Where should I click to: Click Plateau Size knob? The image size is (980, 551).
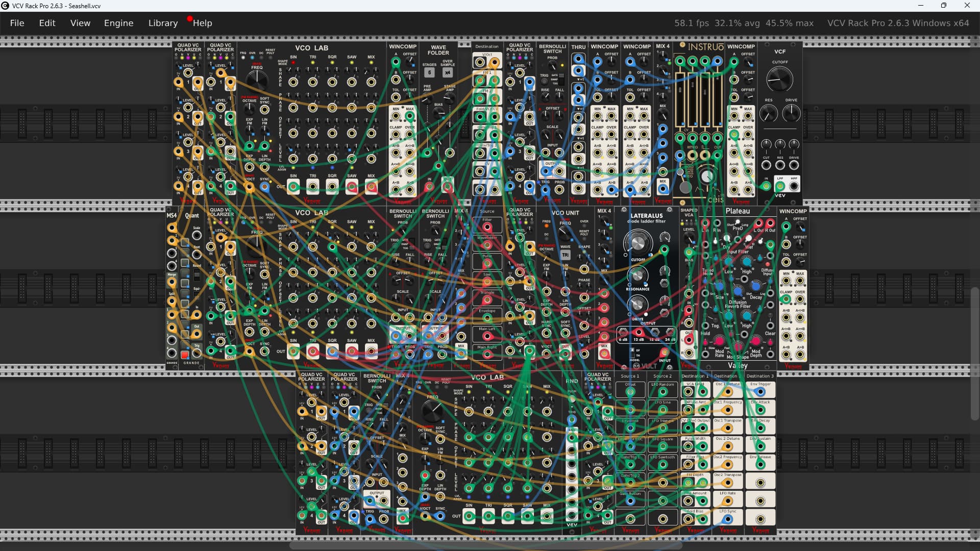coord(720,286)
